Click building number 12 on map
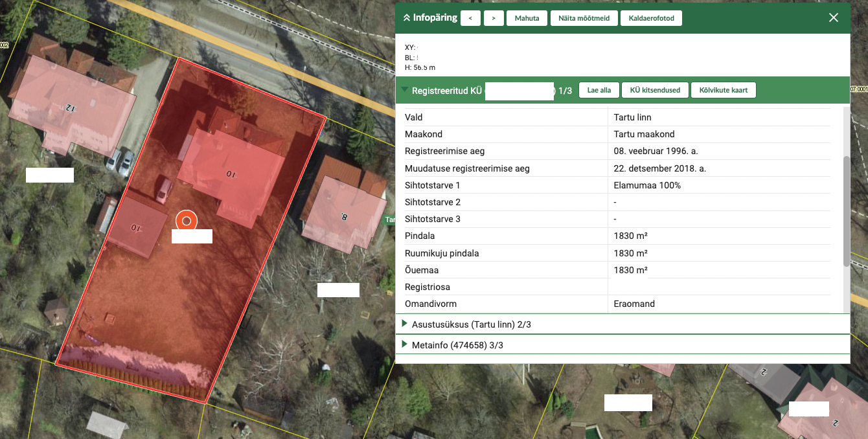The width and height of the screenshot is (868, 439). coord(68,107)
